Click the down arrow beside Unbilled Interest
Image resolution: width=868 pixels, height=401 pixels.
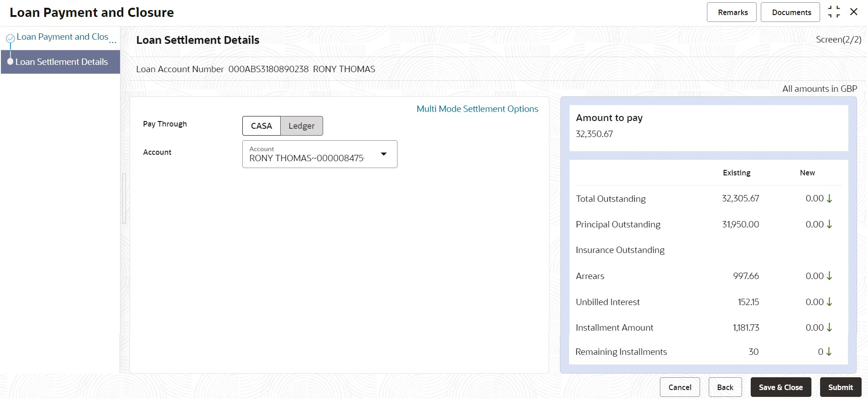click(830, 302)
